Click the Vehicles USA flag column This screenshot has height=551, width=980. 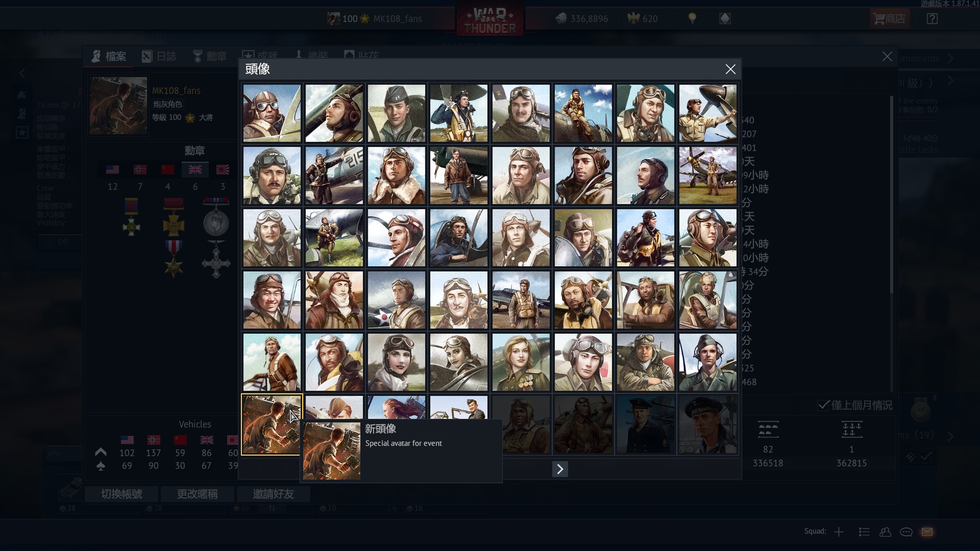point(127,440)
